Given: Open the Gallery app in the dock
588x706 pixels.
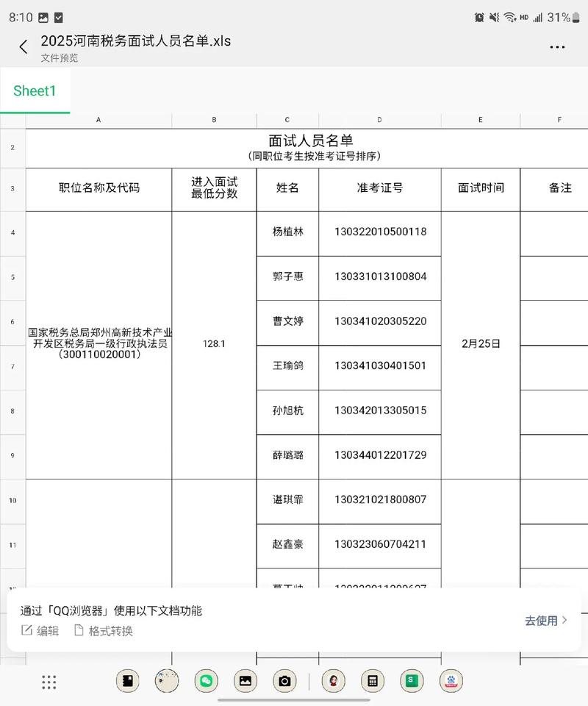Looking at the screenshot, I should point(244,681).
